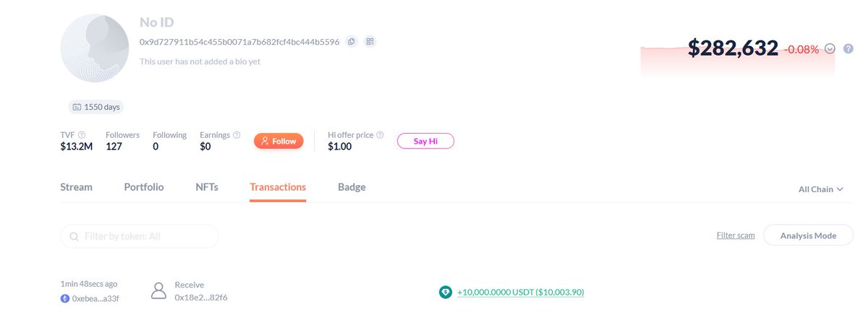This screenshot has height=312, width=868.
Task: Click the TVF info icon
Action: click(82, 135)
